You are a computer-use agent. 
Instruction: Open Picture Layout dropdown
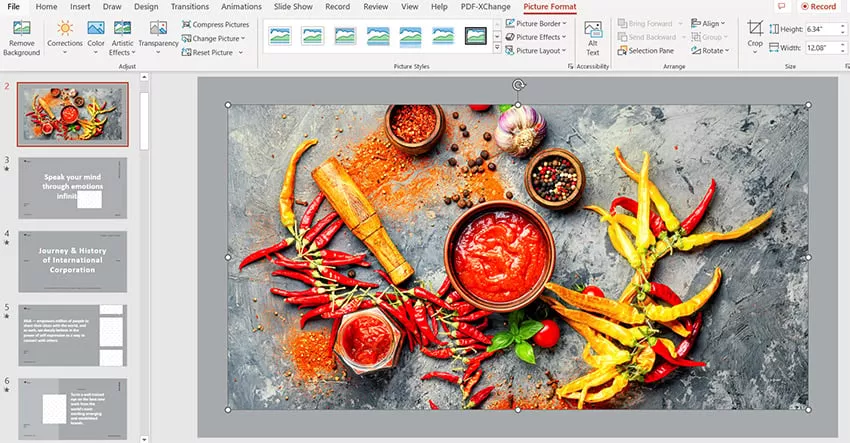point(536,50)
